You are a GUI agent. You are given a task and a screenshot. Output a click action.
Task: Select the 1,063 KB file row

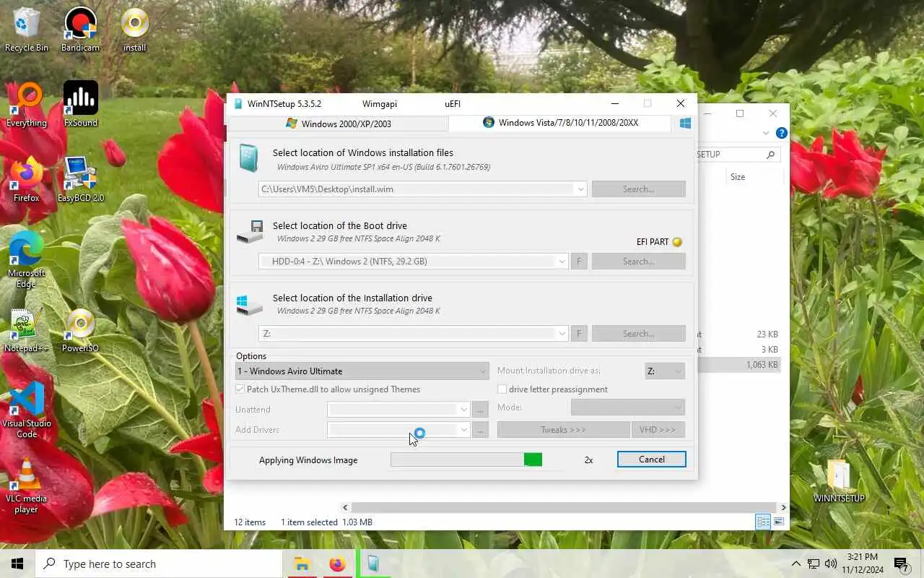click(738, 365)
